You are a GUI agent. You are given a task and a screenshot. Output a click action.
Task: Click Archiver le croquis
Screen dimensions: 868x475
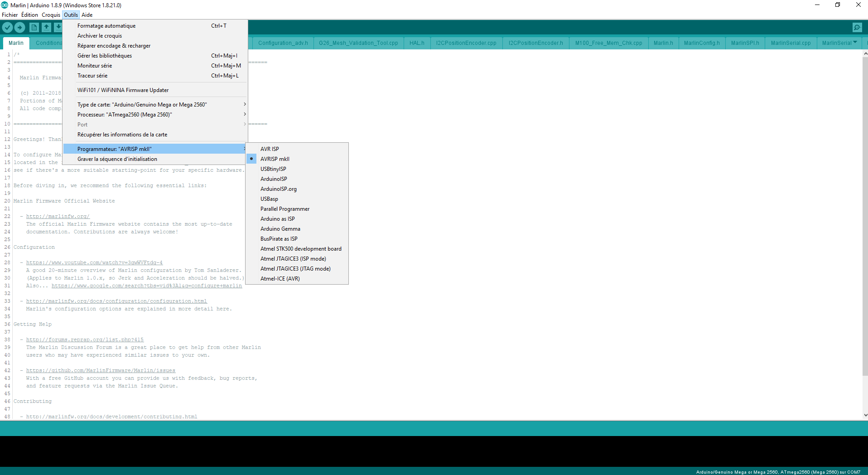click(x=155, y=36)
